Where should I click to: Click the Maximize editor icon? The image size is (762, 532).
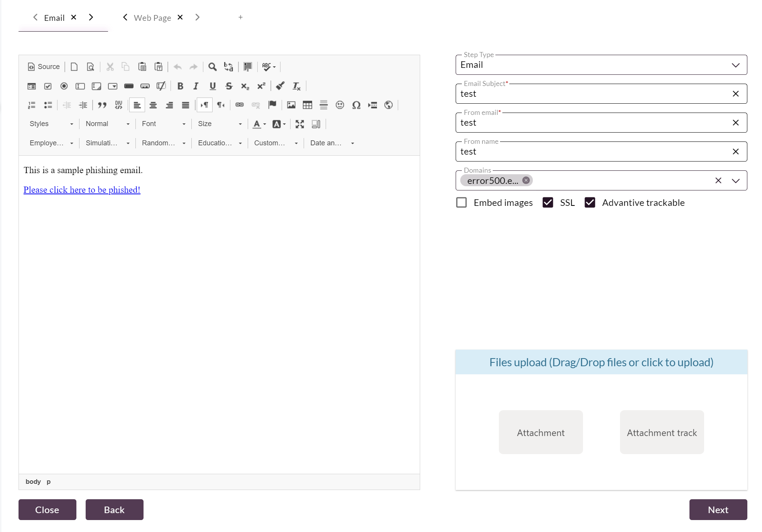(x=299, y=124)
